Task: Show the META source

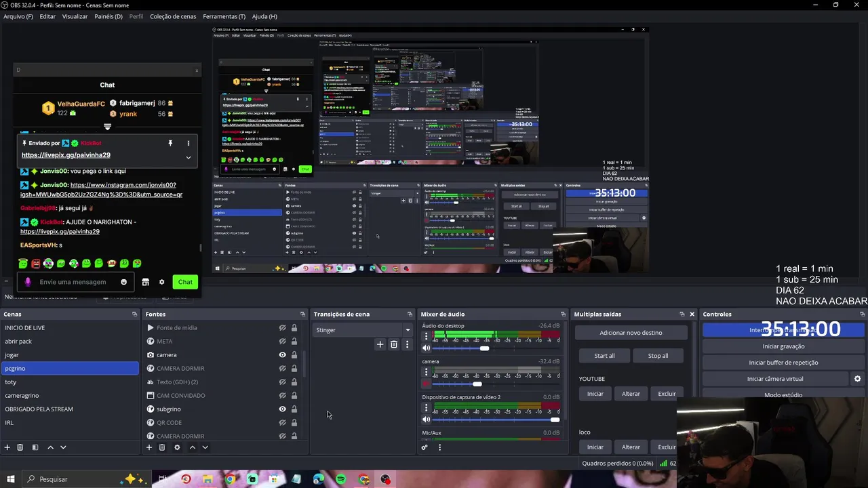Action: coord(282,342)
